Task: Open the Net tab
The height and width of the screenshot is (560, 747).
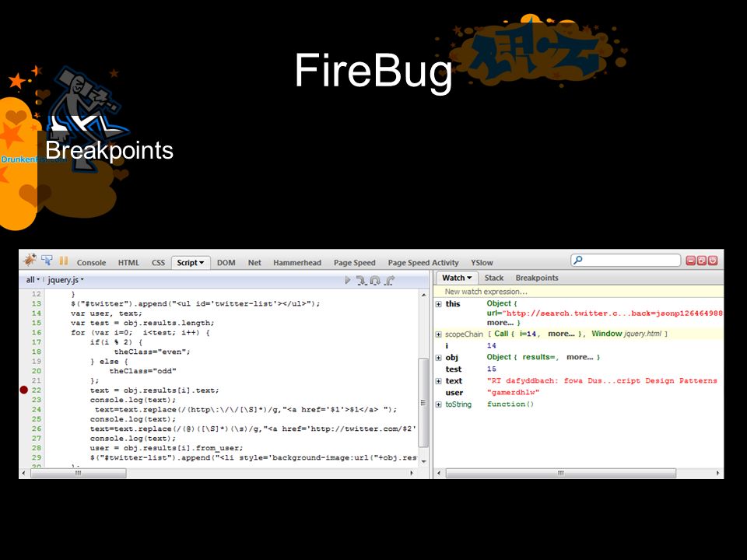Action: 254,262
